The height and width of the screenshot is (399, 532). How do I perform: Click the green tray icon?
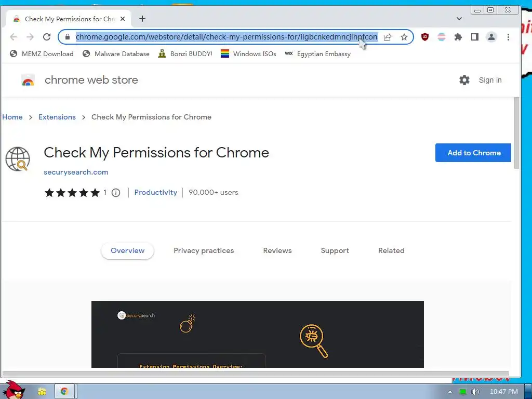pyautogui.click(x=462, y=392)
